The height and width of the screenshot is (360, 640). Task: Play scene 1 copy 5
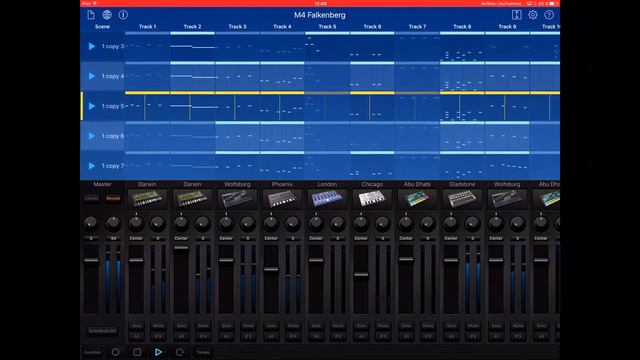click(x=92, y=106)
